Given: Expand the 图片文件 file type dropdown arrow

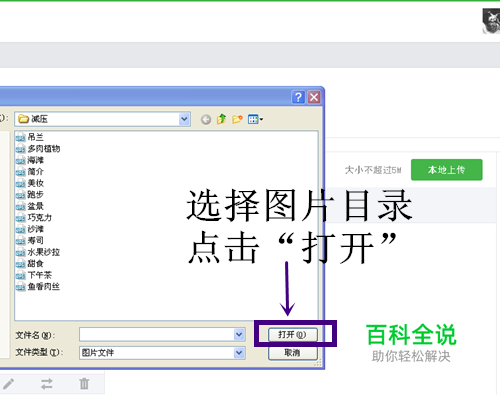Looking at the screenshot, I should [239, 353].
